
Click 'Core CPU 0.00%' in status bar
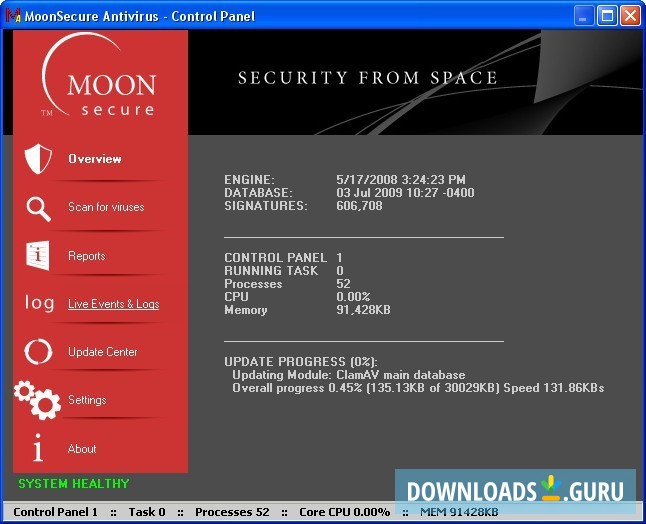[344, 512]
